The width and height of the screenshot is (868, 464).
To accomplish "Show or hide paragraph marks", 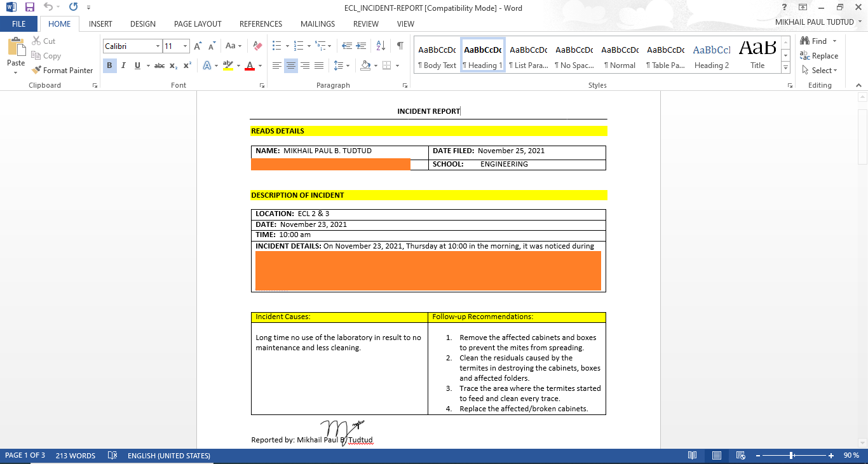I will point(400,46).
